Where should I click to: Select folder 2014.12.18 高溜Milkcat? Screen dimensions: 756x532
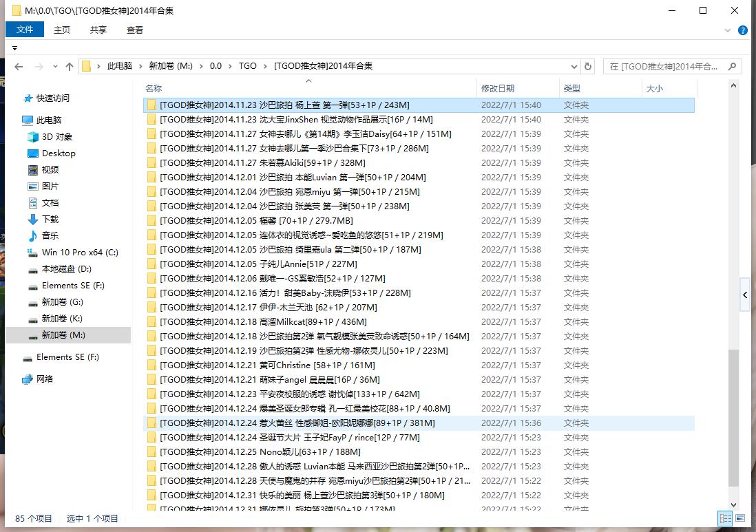(x=419, y=322)
